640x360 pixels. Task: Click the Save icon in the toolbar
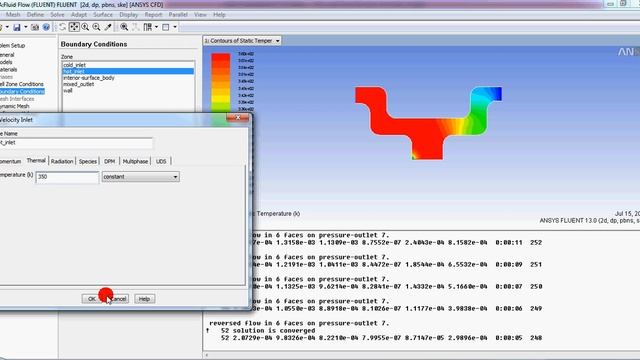pyautogui.click(x=17, y=27)
